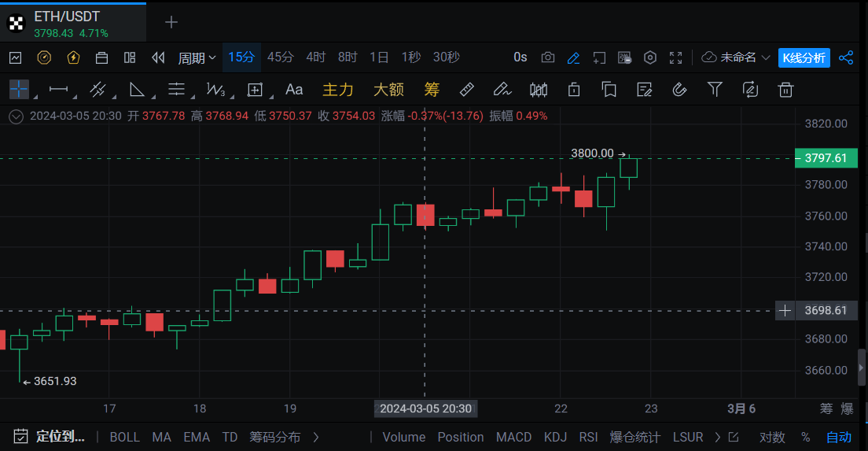Click the share icon next to K线分析
The height and width of the screenshot is (451, 868).
click(846, 57)
